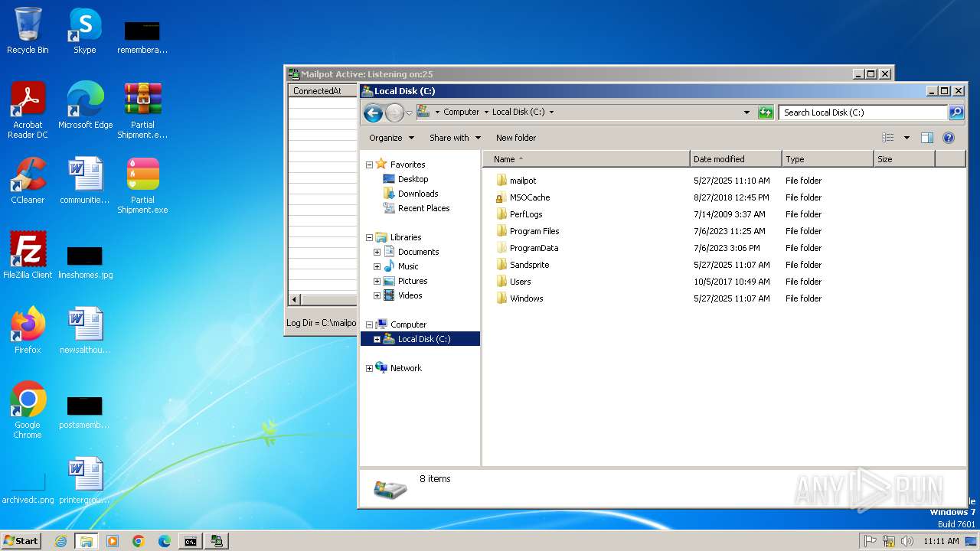Screen dimensions: 980x551
Task: Click Chrome icon in taskbar
Action: [x=139, y=541]
